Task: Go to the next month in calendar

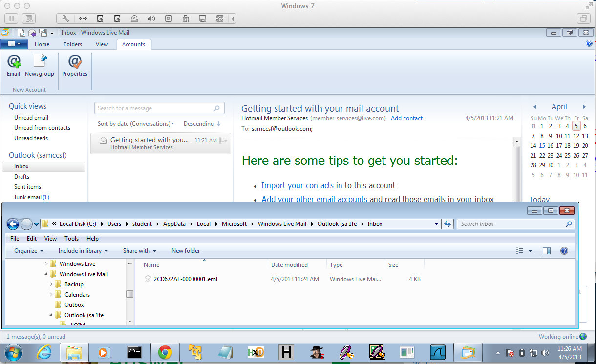Action: [584, 107]
